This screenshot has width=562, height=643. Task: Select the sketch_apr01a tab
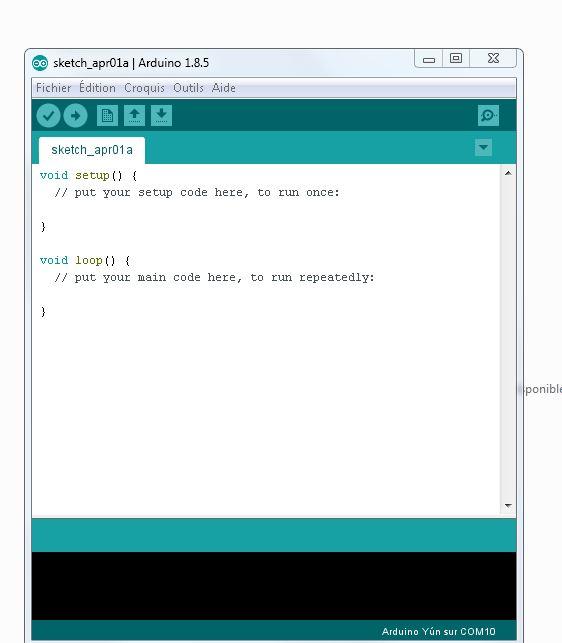(x=92, y=150)
